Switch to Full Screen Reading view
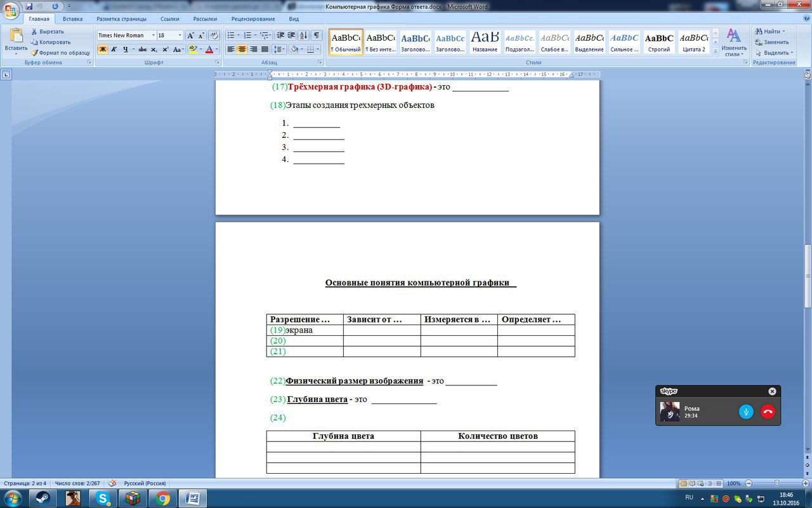 point(692,483)
